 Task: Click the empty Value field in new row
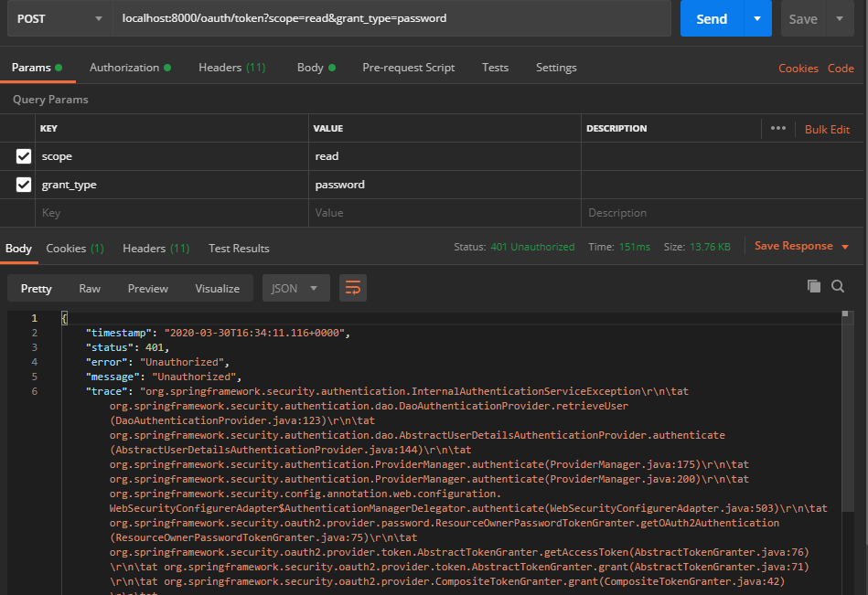[445, 213]
